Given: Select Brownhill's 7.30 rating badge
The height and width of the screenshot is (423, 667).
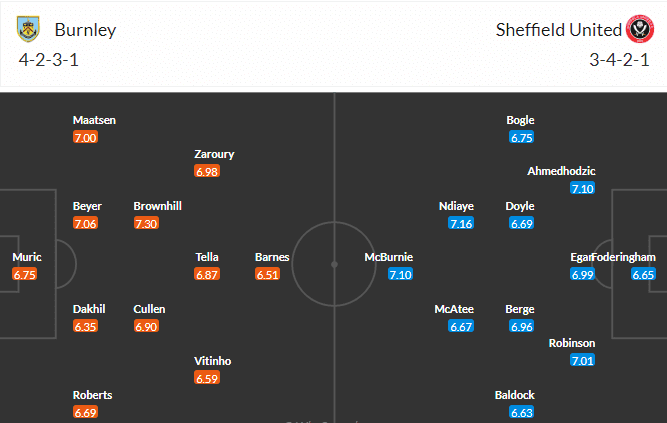Looking at the screenshot, I should [x=146, y=223].
